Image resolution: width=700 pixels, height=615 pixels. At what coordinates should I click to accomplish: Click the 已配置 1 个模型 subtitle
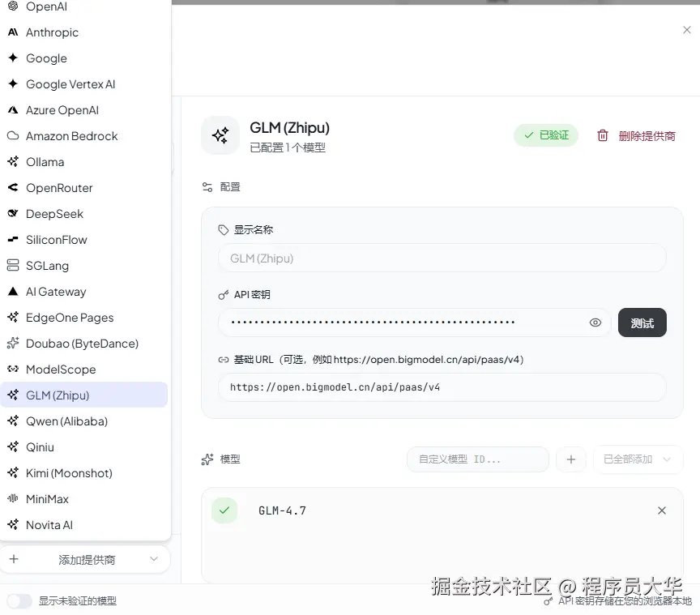(288, 147)
